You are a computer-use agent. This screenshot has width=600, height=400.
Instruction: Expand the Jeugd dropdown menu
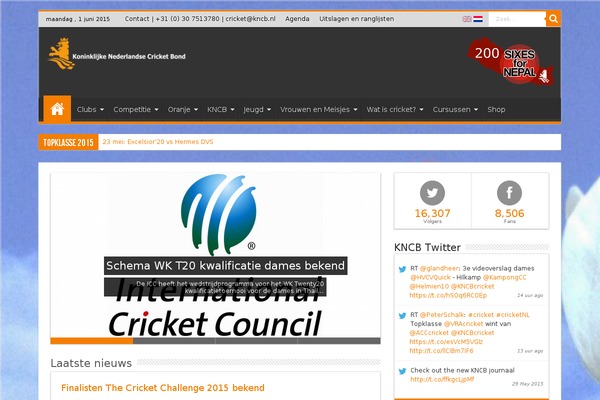pyautogui.click(x=257, y=109)
